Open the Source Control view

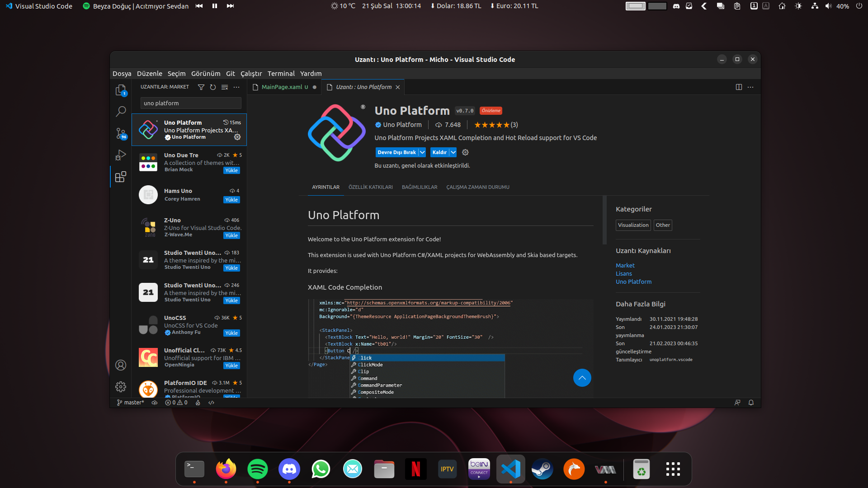120,134
